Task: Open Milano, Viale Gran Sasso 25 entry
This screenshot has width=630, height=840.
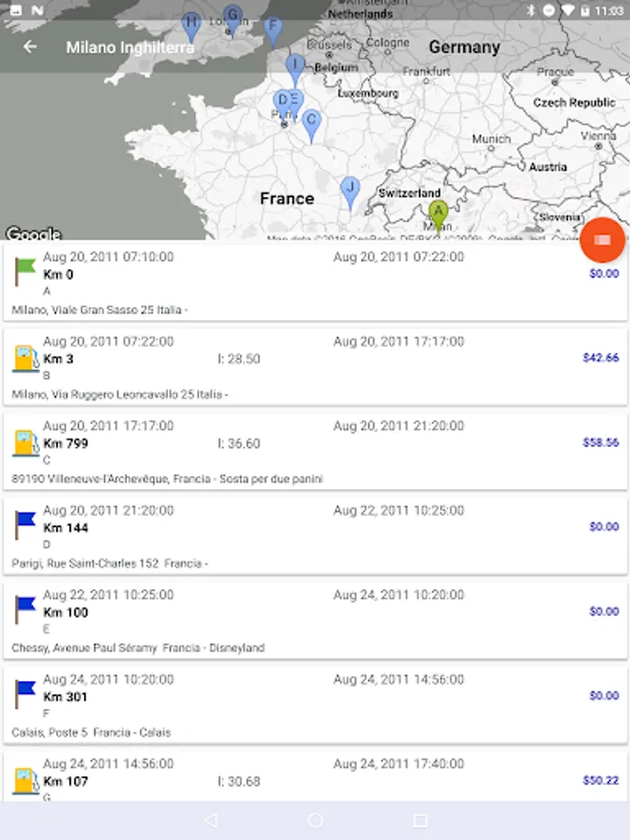Action: 315,282
